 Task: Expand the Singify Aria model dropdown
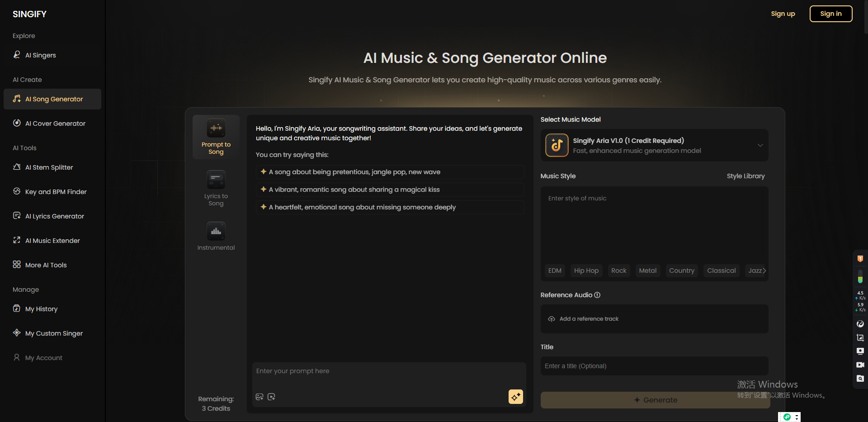click(x=760, y=145)
